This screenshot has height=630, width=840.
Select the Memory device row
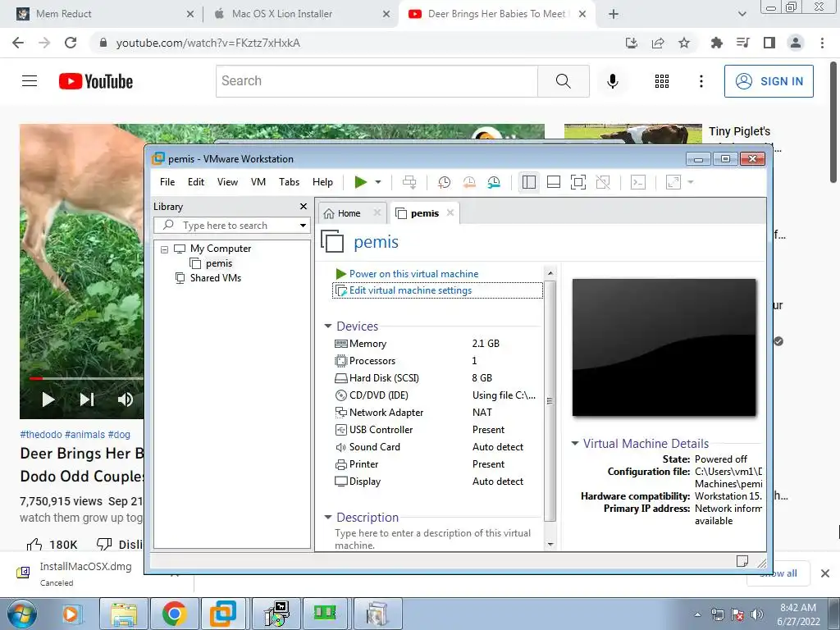tap(437, 344)
